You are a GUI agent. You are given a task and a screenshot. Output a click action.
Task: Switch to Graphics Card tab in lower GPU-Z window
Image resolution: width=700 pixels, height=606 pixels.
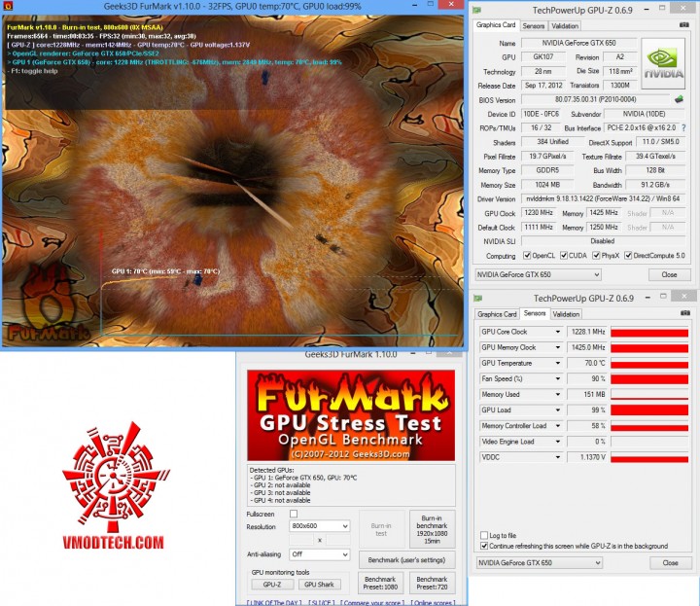(497, 314)
